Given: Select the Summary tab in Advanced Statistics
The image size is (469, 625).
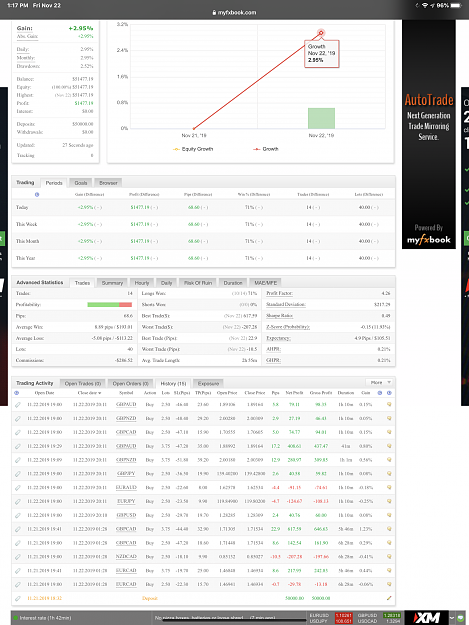Looking at the screenshot, I should 112,283.
